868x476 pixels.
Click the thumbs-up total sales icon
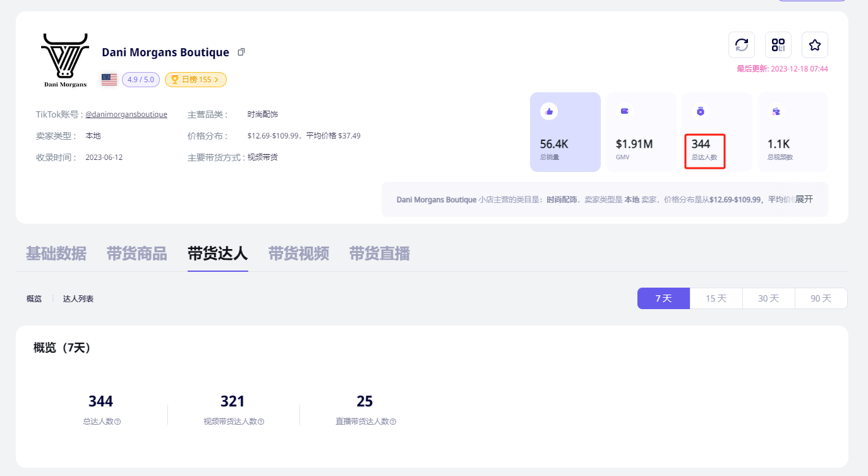[549, 111]
